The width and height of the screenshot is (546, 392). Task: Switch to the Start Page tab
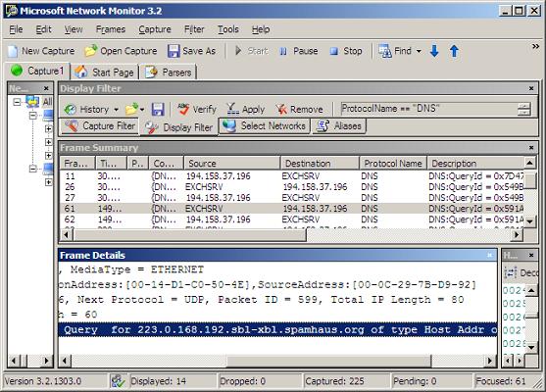[105, 73]
